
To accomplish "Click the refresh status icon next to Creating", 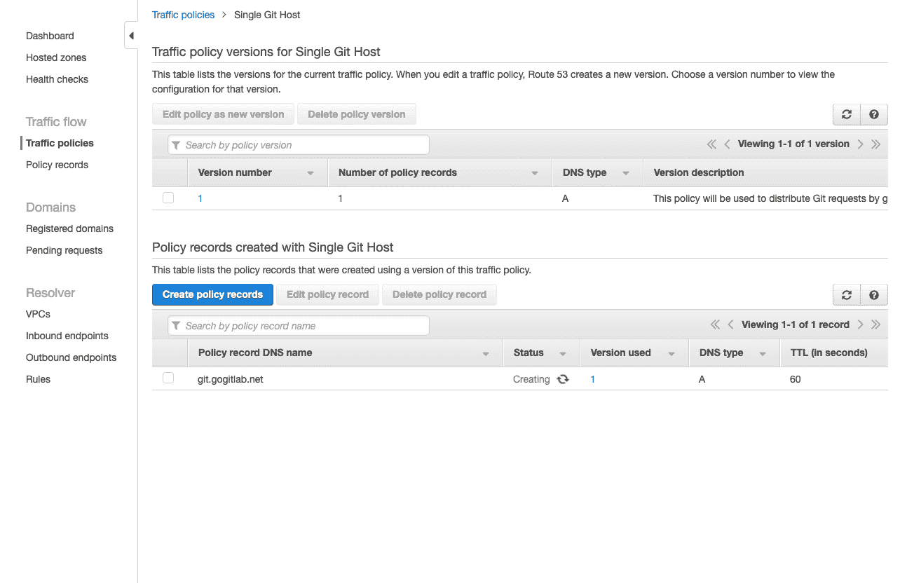I will point(562,379).
